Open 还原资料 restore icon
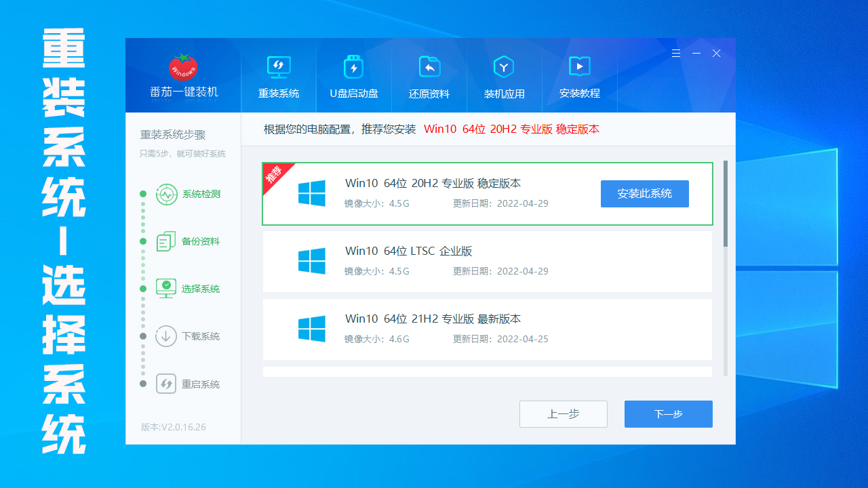 tap(429, 67)
